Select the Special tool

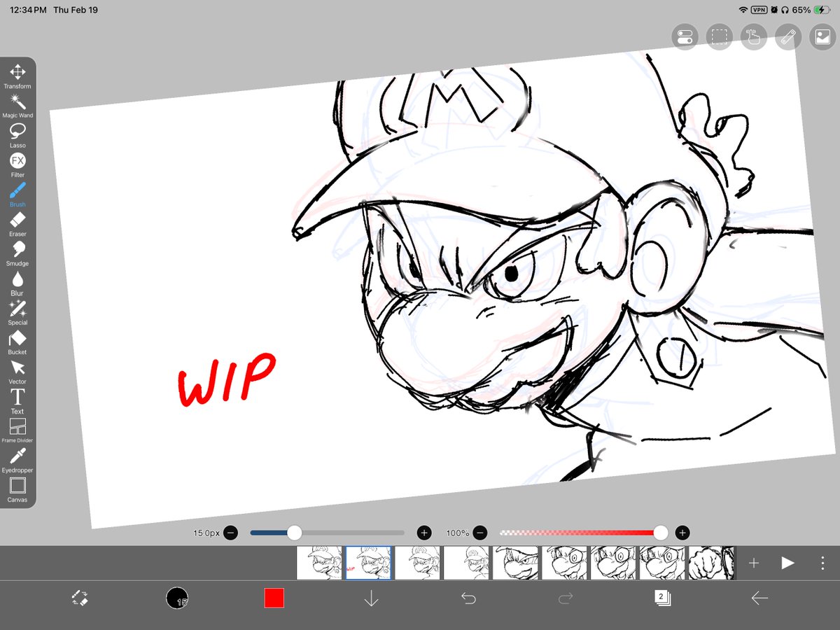tap(17, 312)
